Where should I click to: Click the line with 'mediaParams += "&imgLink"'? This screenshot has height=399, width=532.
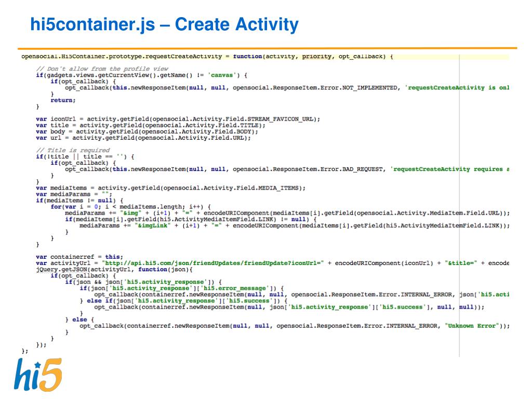pyautogui.click(x=295, y=225)
